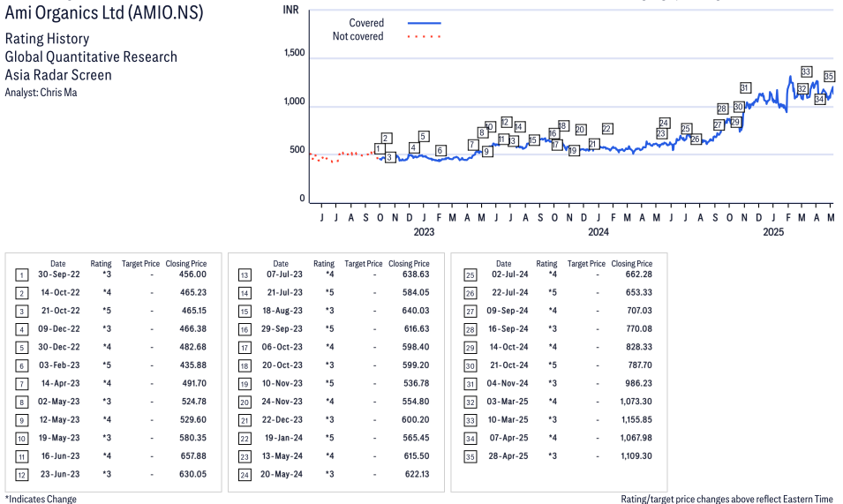The height and width of the screenshot is (504, 843).
Task: Click boxed number 12 in first table
Action: pos(21,475)
